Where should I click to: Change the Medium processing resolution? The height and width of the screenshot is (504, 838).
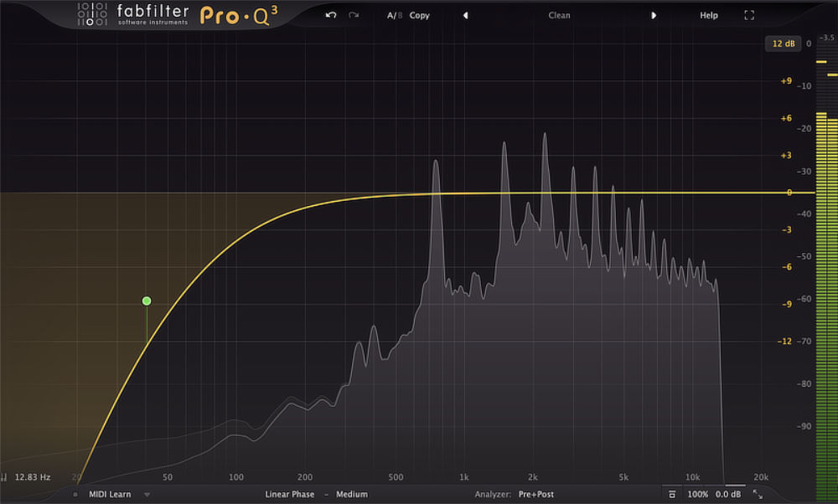[x=352, y=495]
